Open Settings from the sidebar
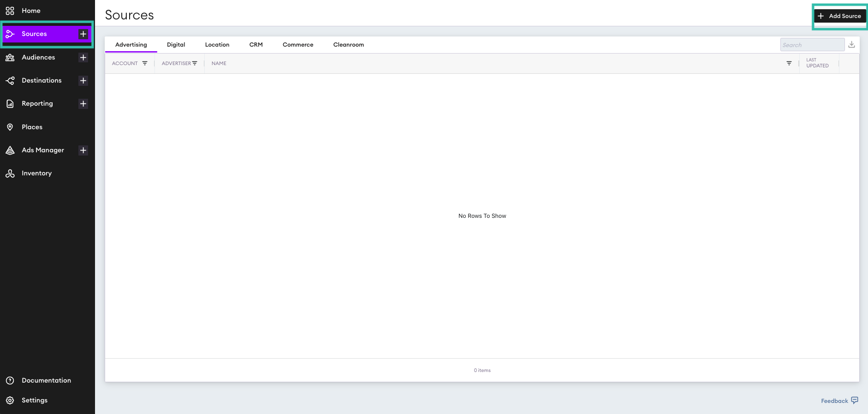 (x=35, y=400)
